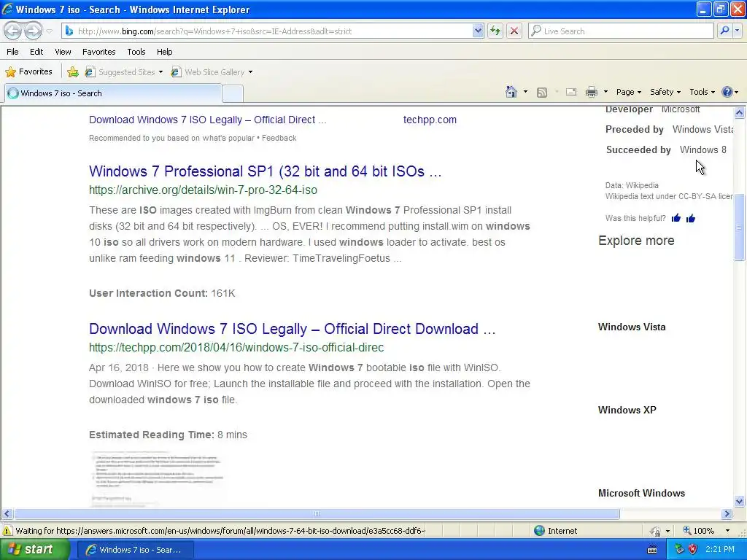The width and height of the screenshot is (747, 560).
Task: Open the Help menu
Action: pos(165,52)
